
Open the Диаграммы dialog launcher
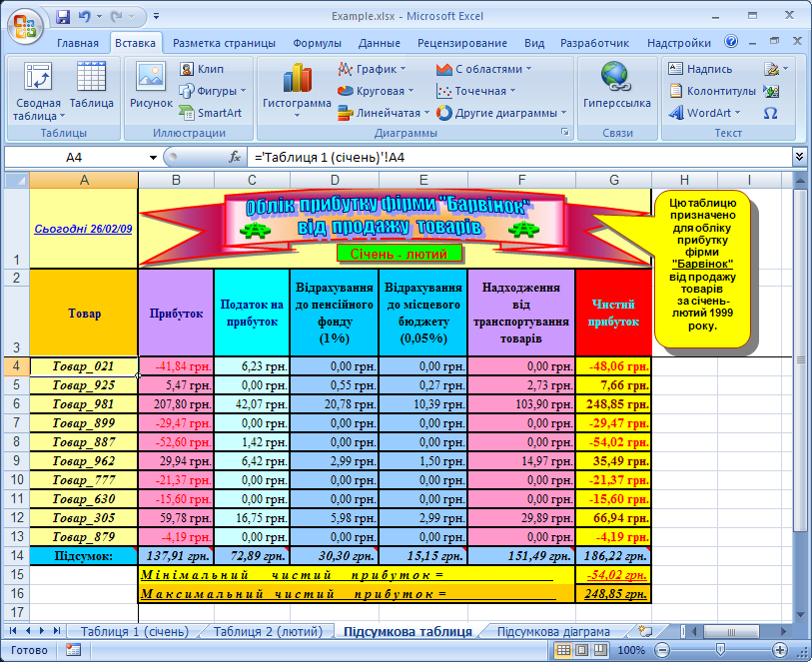pyautogui.click(x=565, y=133)
